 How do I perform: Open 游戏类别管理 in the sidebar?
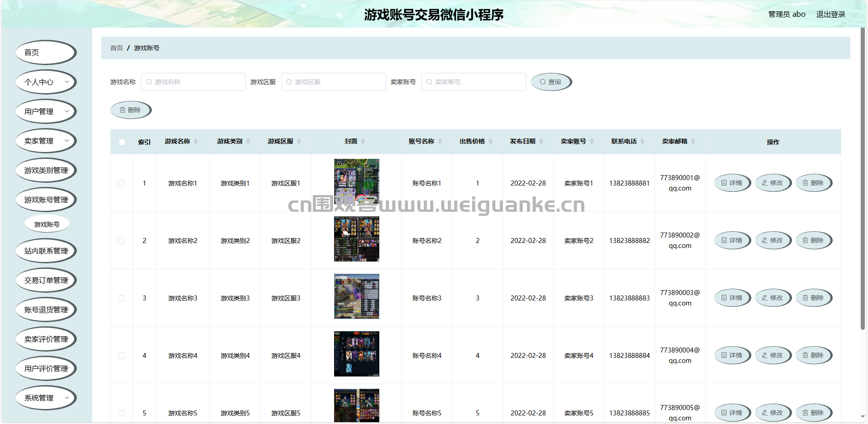click(x=46, y=170)
